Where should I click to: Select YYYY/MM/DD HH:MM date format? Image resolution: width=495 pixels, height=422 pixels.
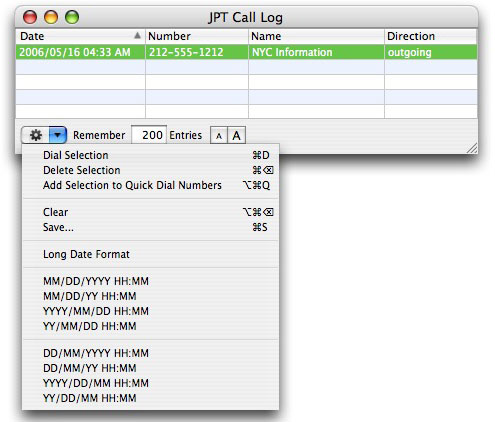point(150,311)
